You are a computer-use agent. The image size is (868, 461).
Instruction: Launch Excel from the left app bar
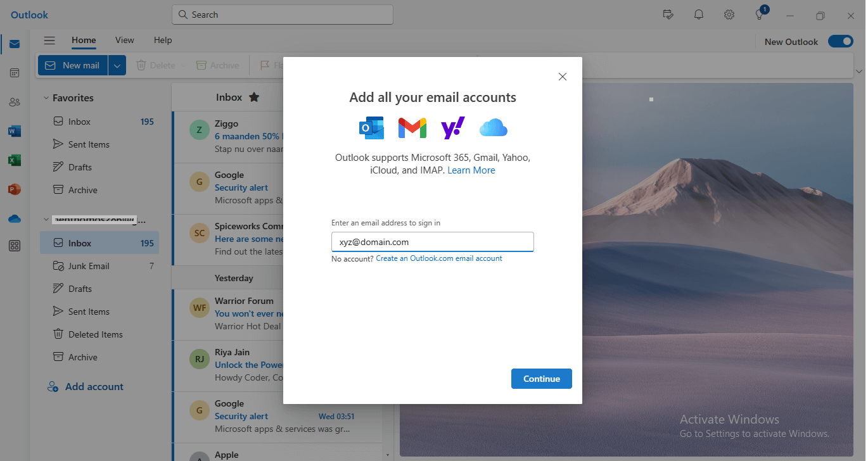(x=15, y=160)
